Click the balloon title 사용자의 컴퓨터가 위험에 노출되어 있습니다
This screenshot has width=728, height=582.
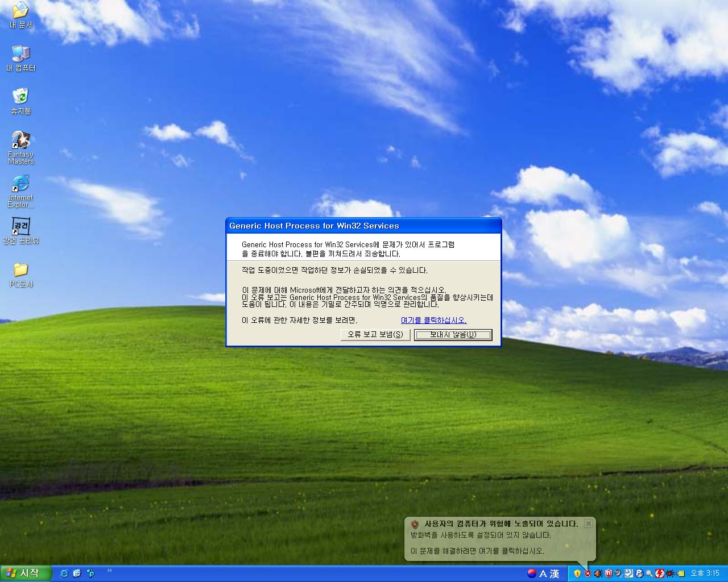pos(501,523)
